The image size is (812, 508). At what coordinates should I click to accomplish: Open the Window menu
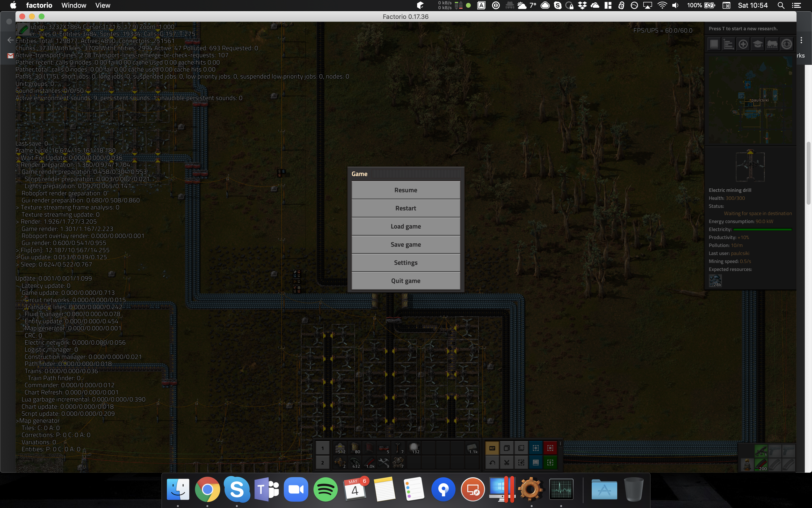click(x=74, y=5)
